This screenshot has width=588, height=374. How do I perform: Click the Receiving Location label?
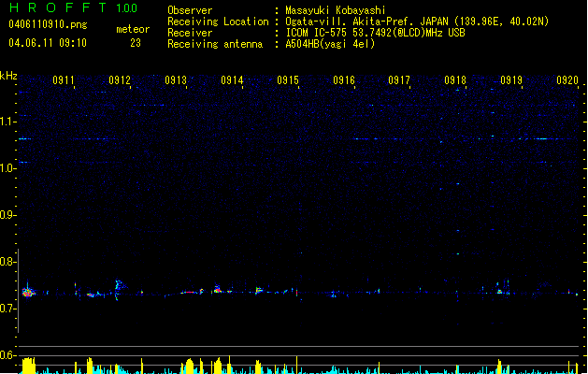[x=218, y=22]
